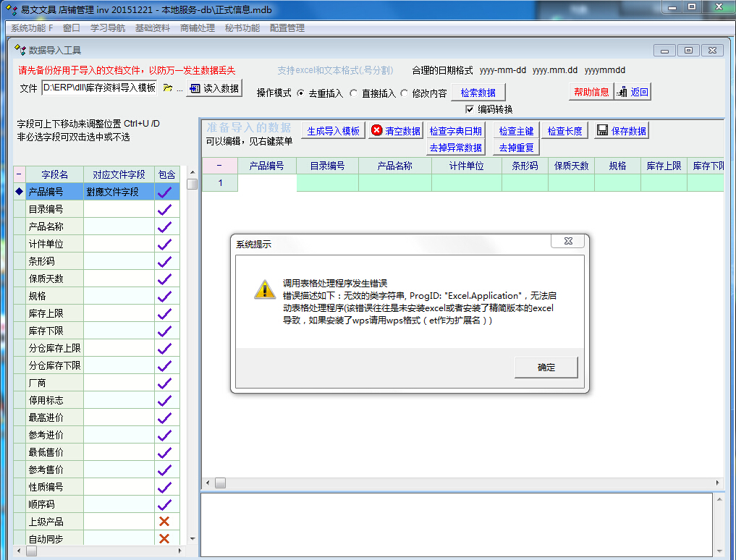The height and width of the screenshot is (560, 736).
Task: Click the floppy disk 保存数据 button
Action: [x=621, y=131]
